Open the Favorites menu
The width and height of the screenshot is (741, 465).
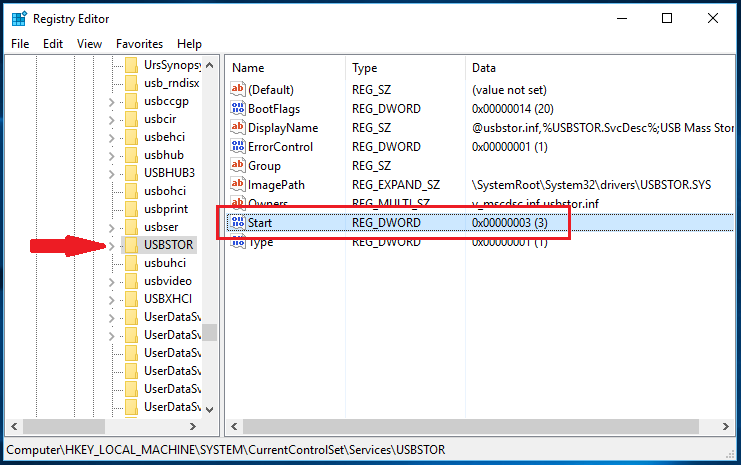point(139,44)
